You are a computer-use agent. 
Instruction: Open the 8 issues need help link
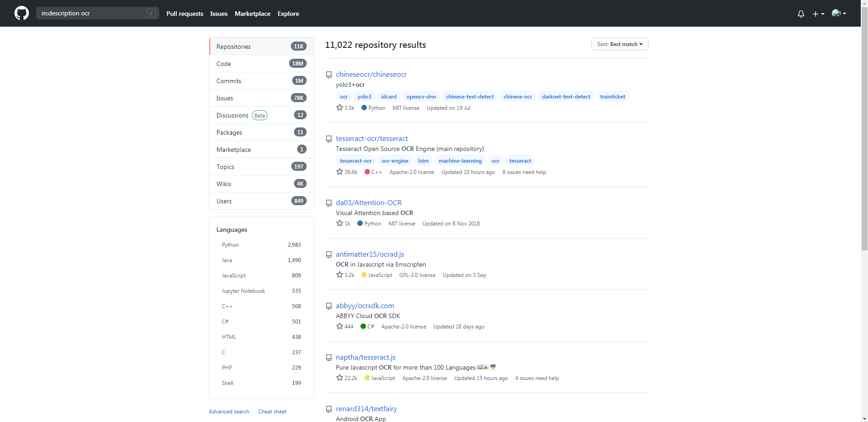(524, 172)
